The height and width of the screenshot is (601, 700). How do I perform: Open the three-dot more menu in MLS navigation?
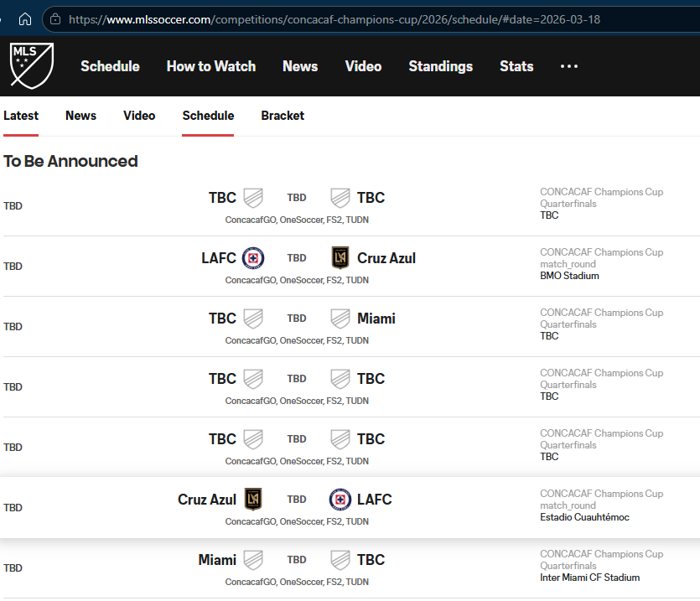(568, 66)
